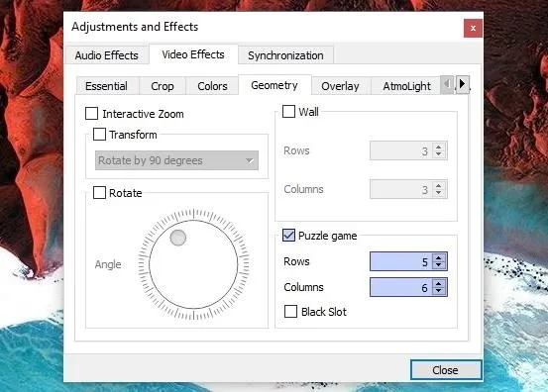Decrease Puzzle game Columns with down arrow
The height and width of the screenshot is (392, 548).
tap(439, 291)
